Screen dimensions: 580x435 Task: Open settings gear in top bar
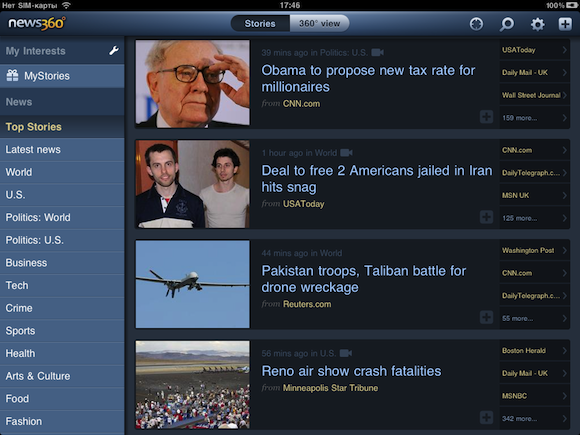[x=537, y=24]
